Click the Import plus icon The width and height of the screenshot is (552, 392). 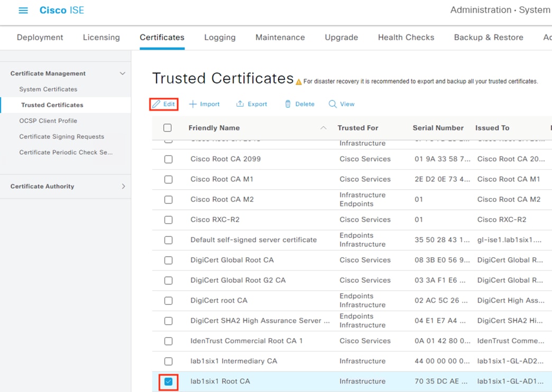pos(192,104)
